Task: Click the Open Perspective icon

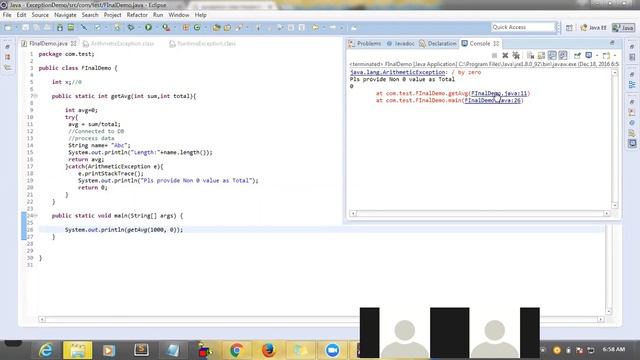Action: [569, 28]
